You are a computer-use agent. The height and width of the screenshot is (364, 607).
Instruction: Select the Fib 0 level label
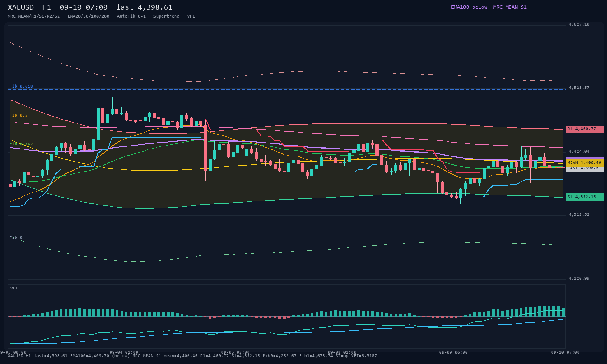16,237
